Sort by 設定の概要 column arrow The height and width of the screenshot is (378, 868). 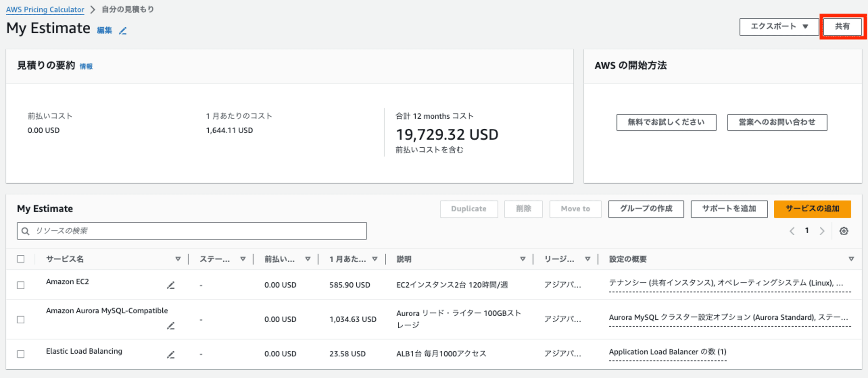pos(851,259)
